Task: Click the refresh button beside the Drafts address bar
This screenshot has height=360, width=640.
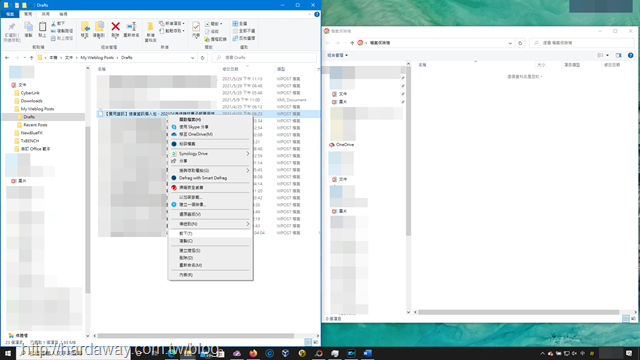Action: click(x=202, y=58)
